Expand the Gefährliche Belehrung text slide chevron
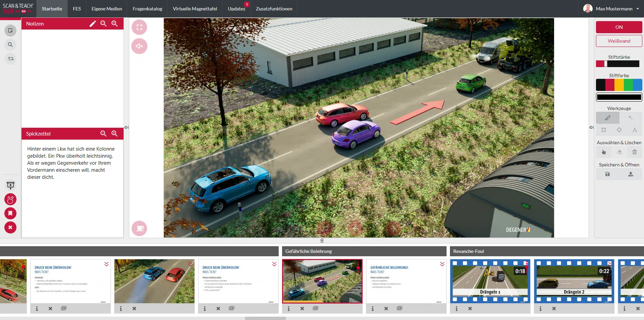The width and height of the screenshot is (644, 320). [442, 264]
